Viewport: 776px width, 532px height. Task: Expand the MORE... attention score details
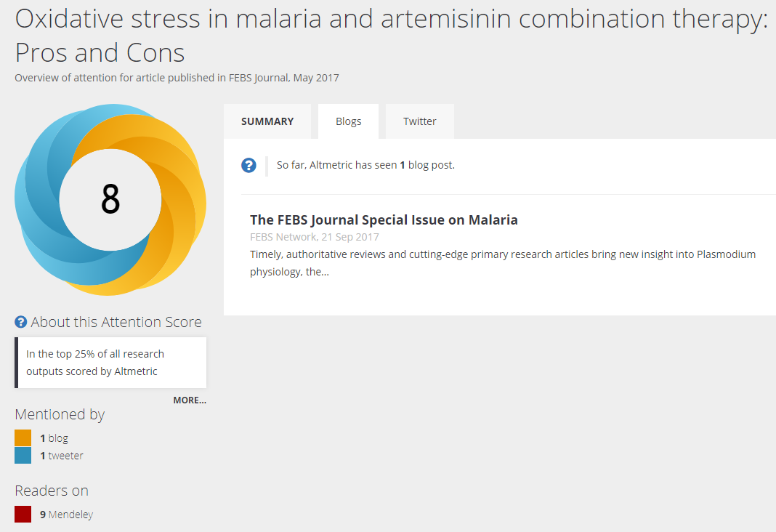point(189,400)
